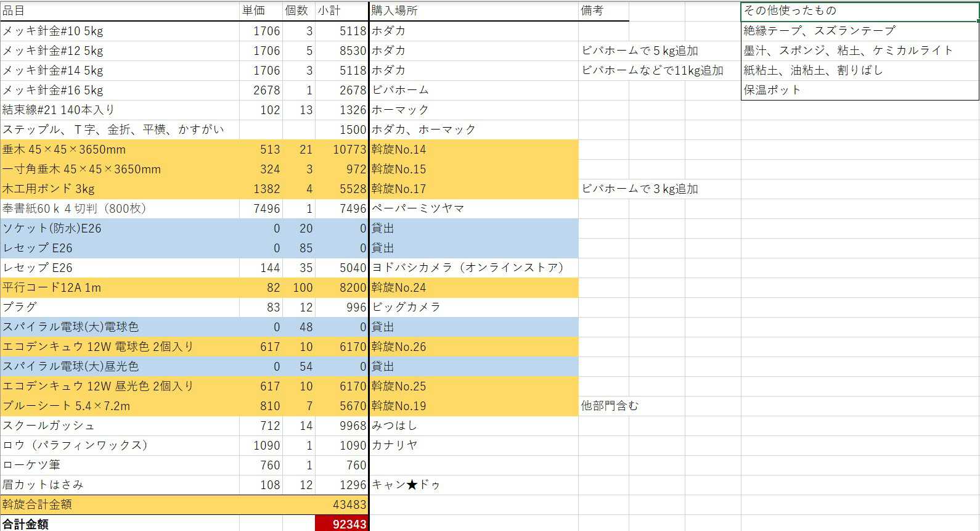This screenshot has height=531, width=980.
Task: Click the "ヨドバシカメラ（オンラインストア）" cell
Action: pyautogui.click(x=473, y=268)
